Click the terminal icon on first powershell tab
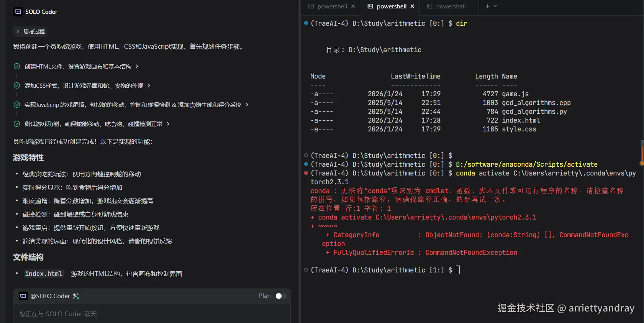The image size is (644, 323). [311, 6]
